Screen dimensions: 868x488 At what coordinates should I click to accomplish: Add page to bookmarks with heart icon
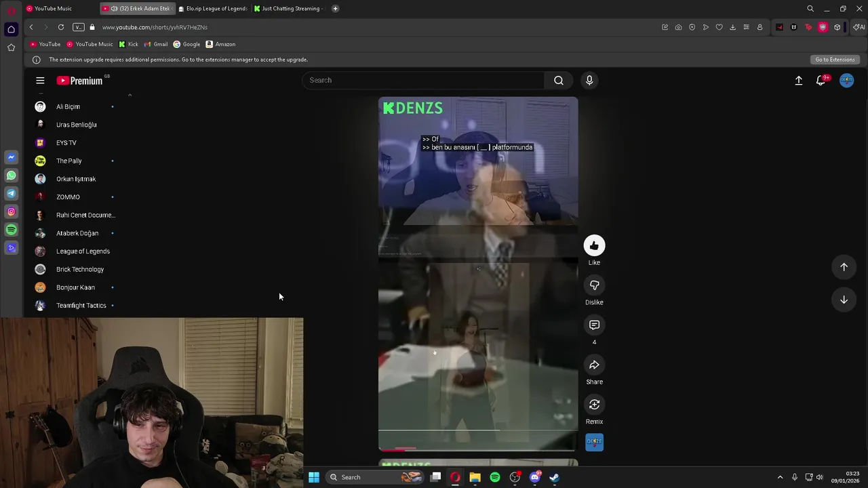719,27
